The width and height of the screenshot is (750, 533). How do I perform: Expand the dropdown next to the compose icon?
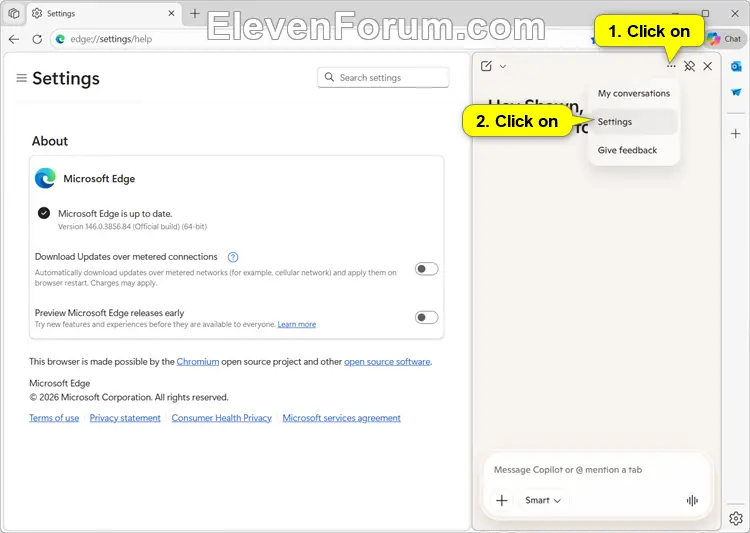click(503, 67)
